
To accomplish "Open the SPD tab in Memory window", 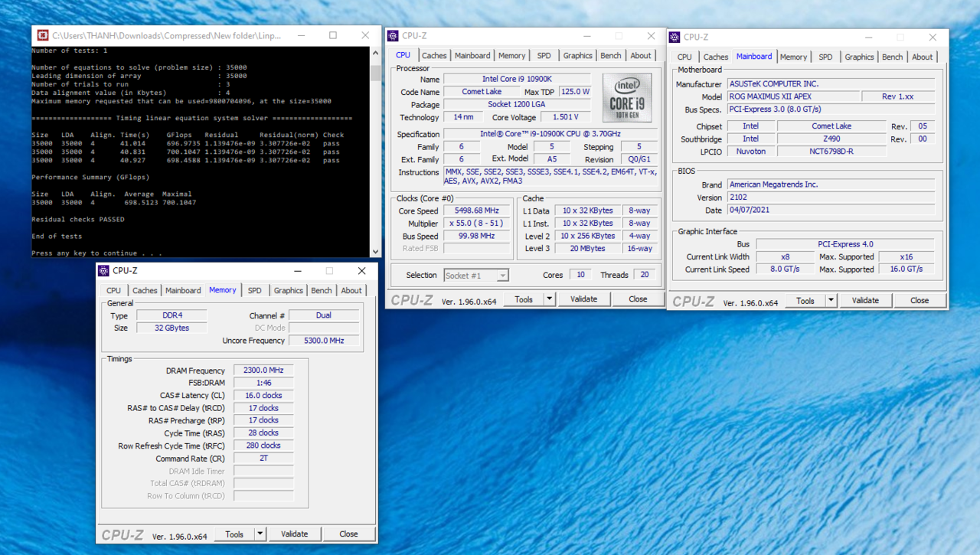I will pos(254,291).
